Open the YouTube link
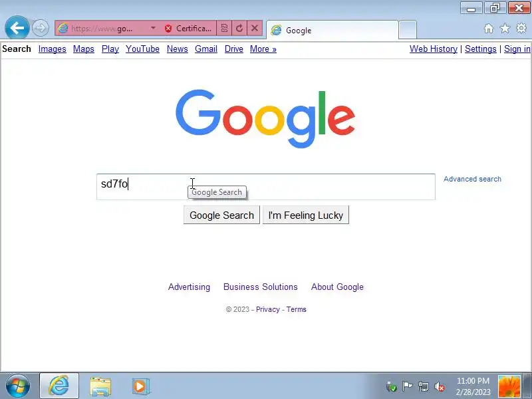 [142, 49]
